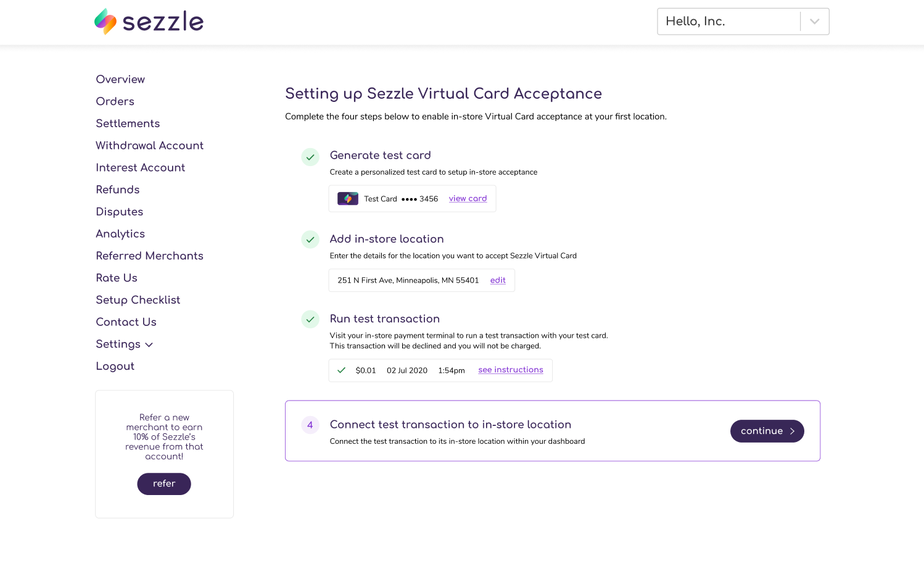Open the Withdrawal Account section
The width and height of the screenshot is (924, 579).
click(150, 146)
